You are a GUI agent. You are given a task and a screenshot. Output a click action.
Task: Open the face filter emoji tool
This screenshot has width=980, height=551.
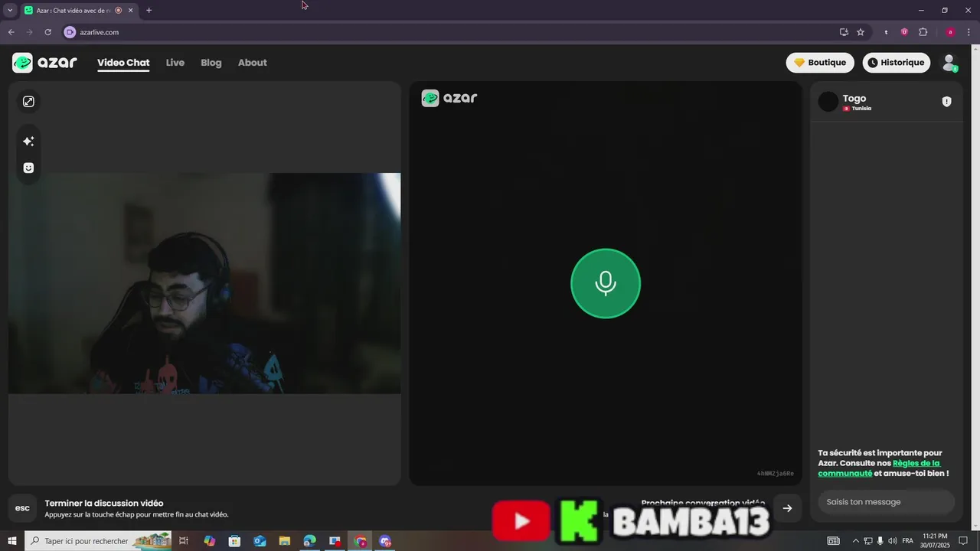tap(28, 168)
